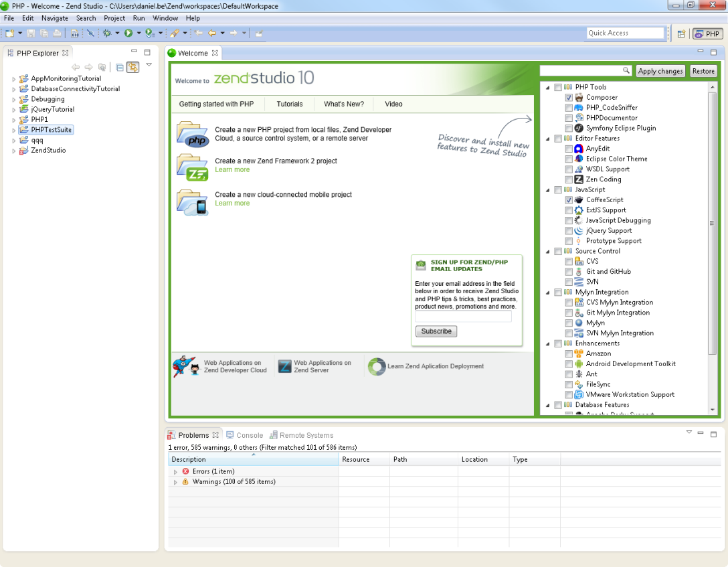Switch to the Console tab
Viewport: 728px width, 567px height.
pyautogui.click(x=245, y=435)
